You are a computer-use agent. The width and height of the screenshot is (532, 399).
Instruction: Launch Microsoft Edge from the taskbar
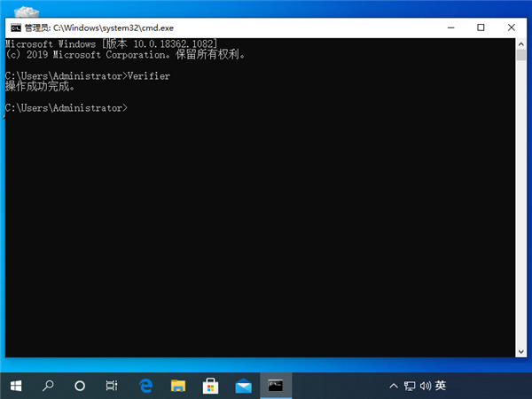pyautogui.click(x=146, y=386)
